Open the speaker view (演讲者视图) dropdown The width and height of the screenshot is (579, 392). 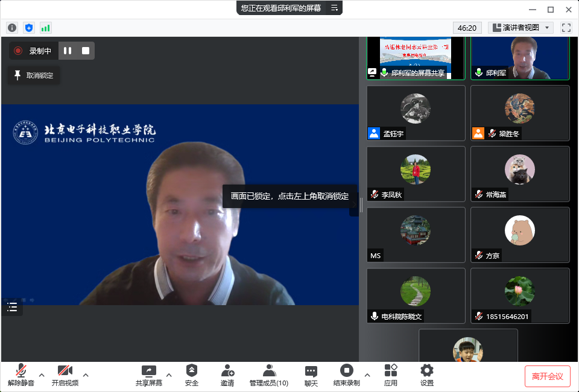pos(520,28)
